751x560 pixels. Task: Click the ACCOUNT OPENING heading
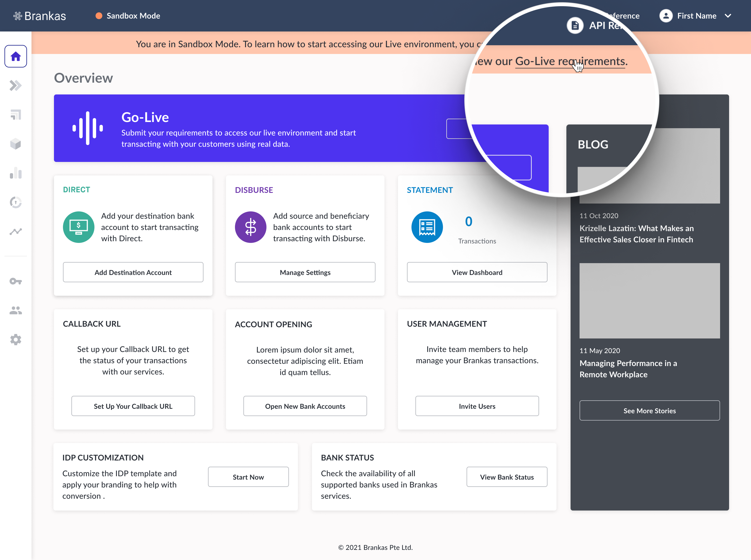point(273,324)
